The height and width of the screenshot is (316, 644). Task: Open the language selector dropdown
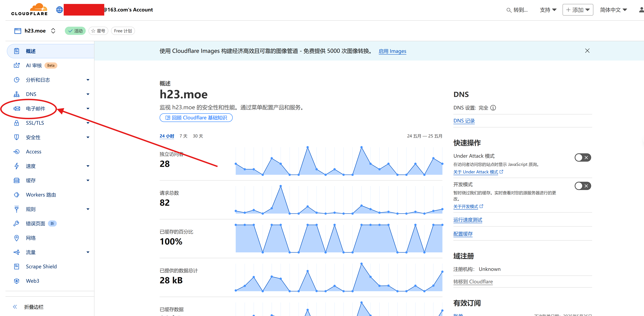pyautogui.click(x=614, y=10)
